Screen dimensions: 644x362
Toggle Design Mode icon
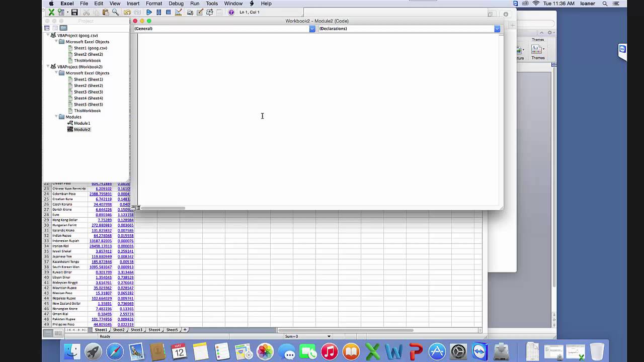pos(178,12)
